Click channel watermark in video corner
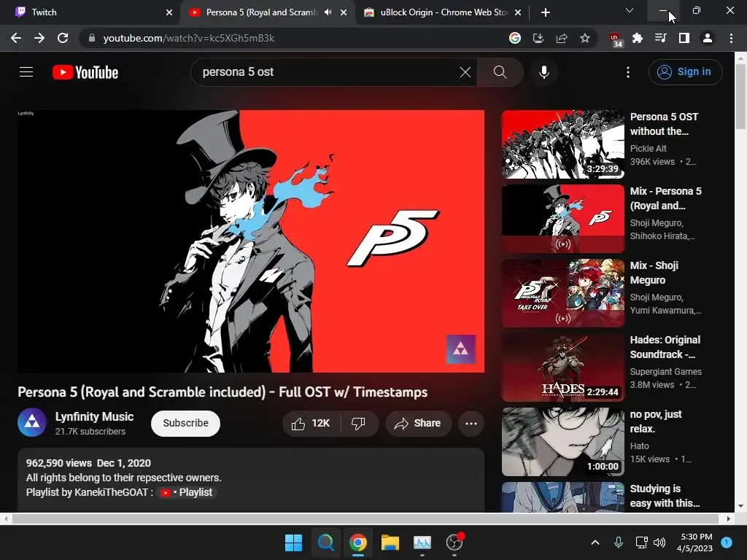Viewport: 747px width, 560px height. point(461,349)
